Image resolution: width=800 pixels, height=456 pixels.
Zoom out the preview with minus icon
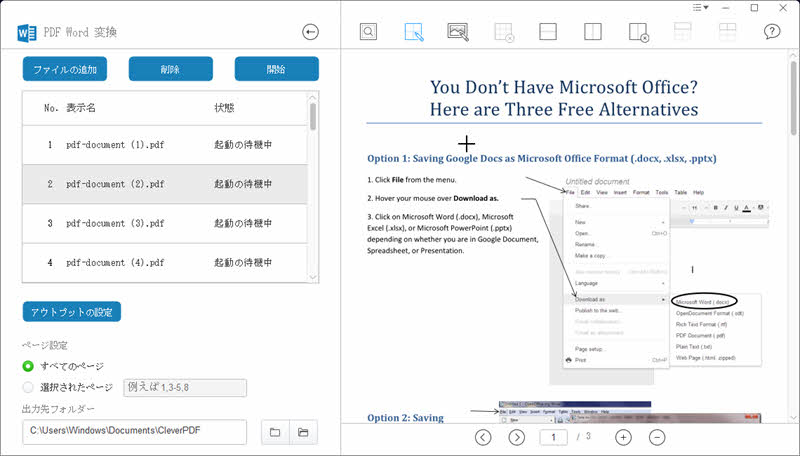pos(657,437)
